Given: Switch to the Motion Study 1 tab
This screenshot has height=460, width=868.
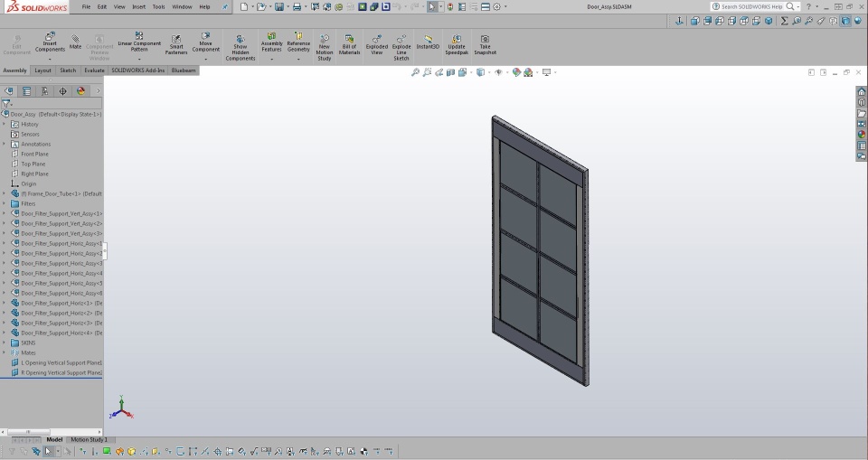Looking at the screenshot, I should click(89, 440).
